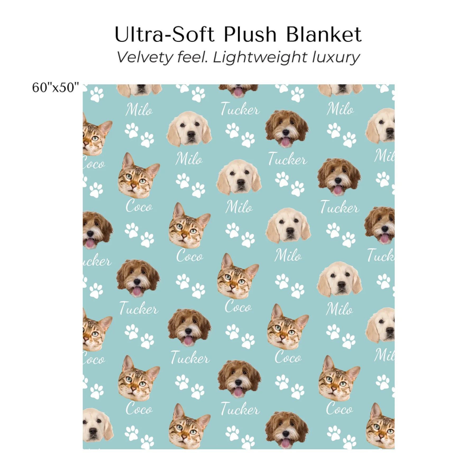Select the golden puppy face above Milo in second column
The width and height of the screenshot is (476, 476).
189,129
